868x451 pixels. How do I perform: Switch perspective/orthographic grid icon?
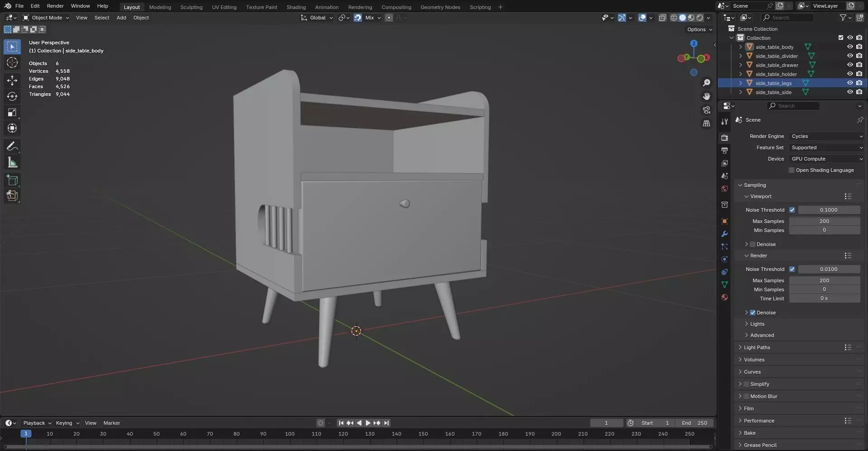pos(707,123)
